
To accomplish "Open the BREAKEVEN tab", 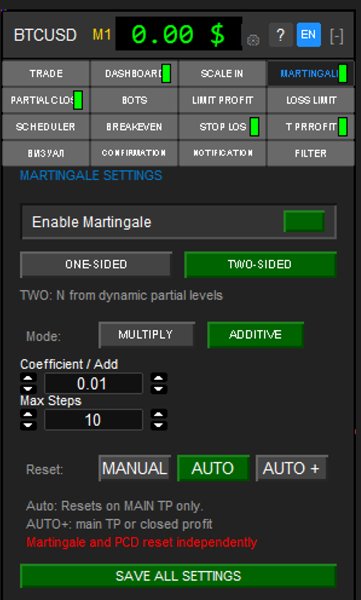I will [134, 127].
